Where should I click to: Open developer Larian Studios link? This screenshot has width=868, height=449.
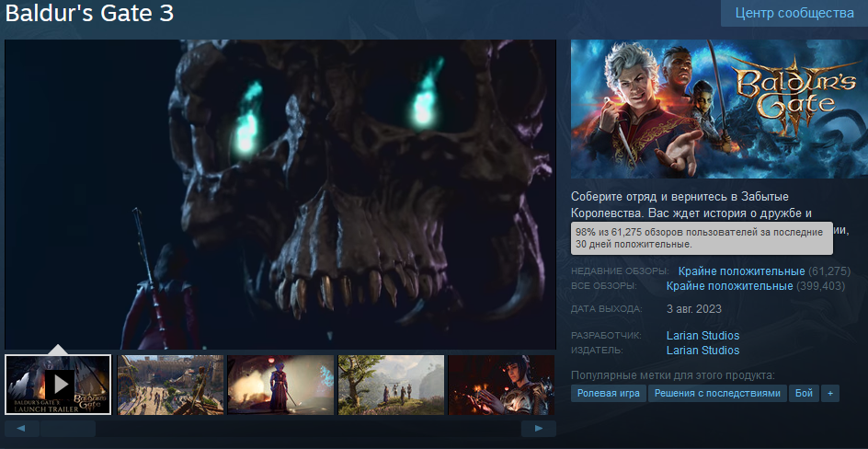tap(702, 336)
